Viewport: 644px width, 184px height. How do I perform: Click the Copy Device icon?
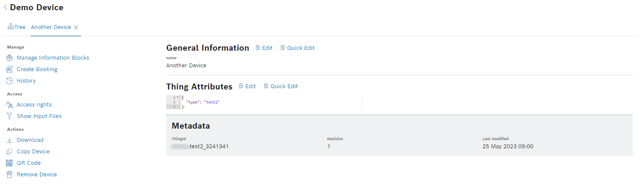click(9, 152)
